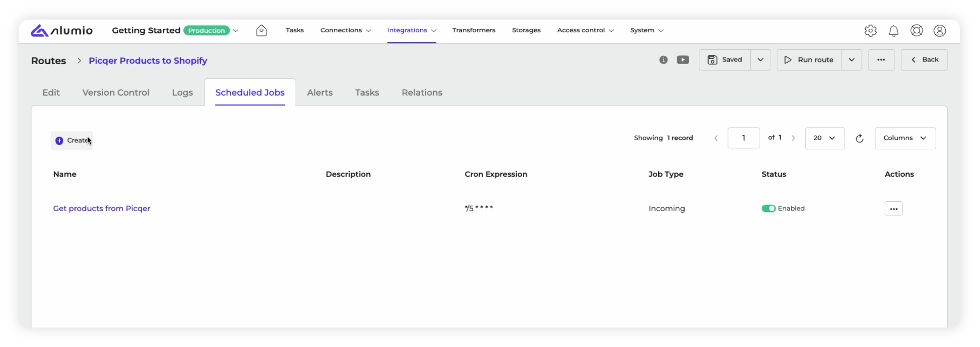This screenshot has height=347, width=980.
Task: Open the Get products from Picqer link
Action: click(102, 209)
